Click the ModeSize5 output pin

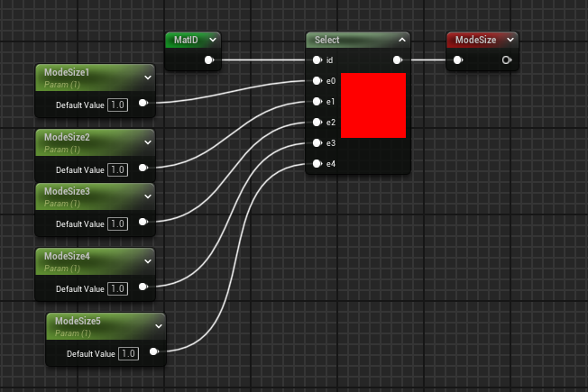pyautogui.click(x=154, y=352)
